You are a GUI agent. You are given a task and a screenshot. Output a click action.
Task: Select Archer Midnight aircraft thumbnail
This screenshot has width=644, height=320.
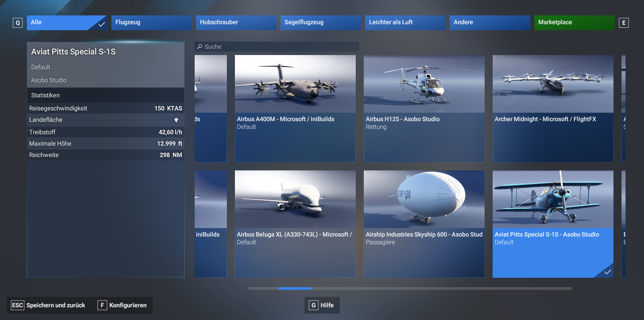(x=553, y=84)
